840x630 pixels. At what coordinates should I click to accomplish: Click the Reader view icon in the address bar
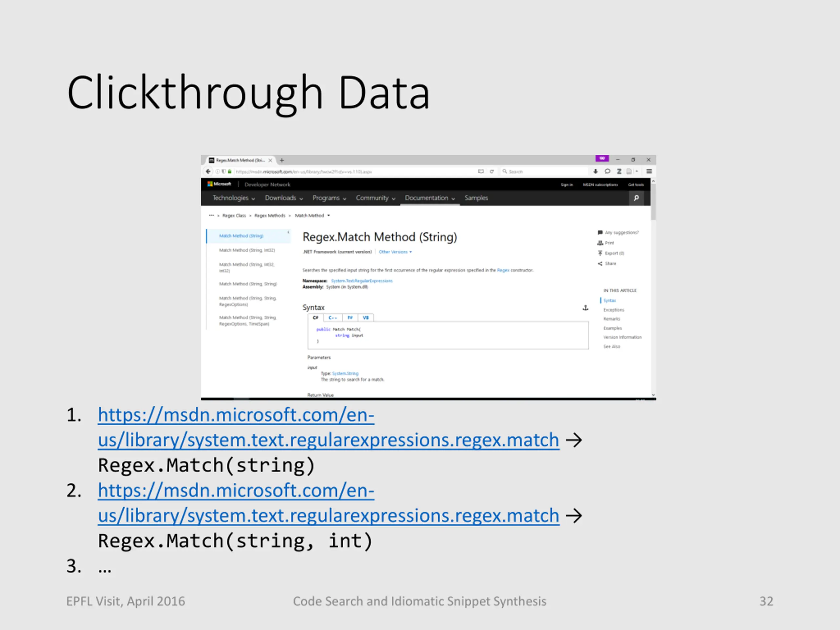coord(481,171)
